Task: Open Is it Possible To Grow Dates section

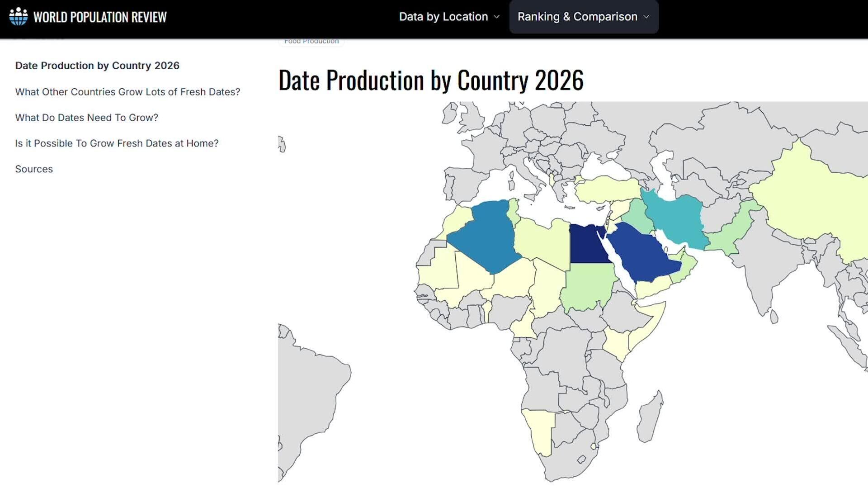Action: 117,143
